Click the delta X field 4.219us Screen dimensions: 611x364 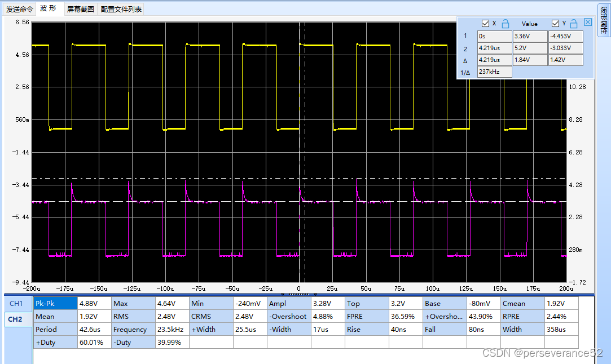494,60
